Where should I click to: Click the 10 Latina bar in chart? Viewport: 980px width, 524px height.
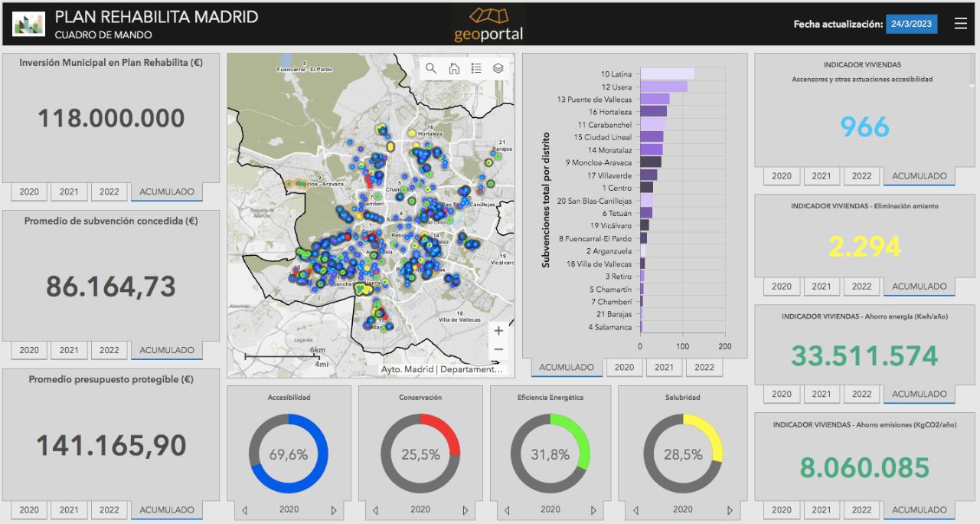(667, 74)
